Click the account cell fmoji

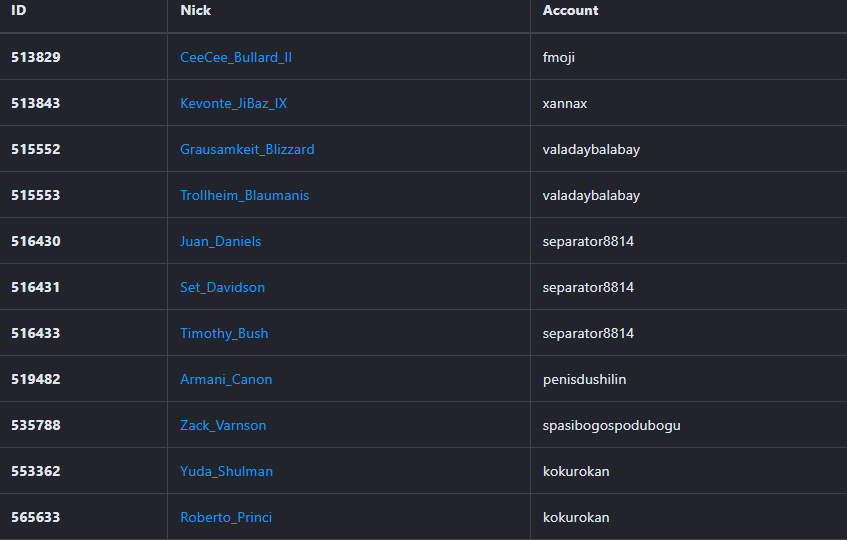[x=559, y=58]
